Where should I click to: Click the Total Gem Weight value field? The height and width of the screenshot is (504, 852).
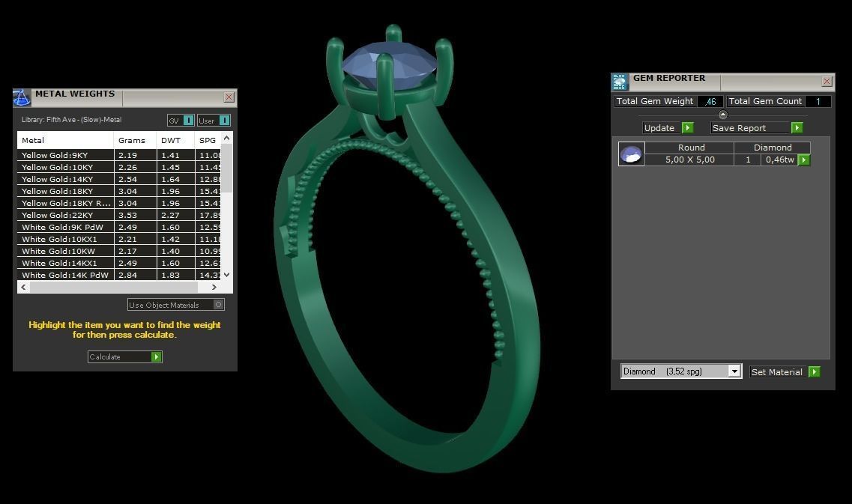(710, 101)
